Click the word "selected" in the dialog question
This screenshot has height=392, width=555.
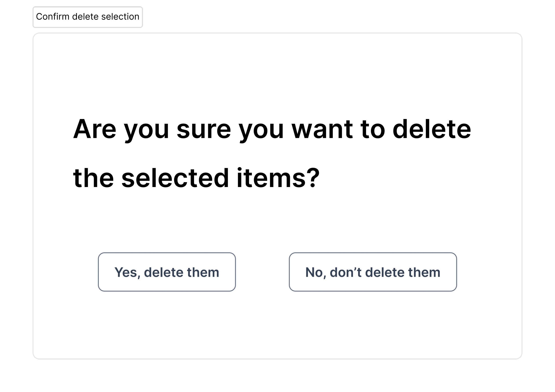[x=175, y=178]
